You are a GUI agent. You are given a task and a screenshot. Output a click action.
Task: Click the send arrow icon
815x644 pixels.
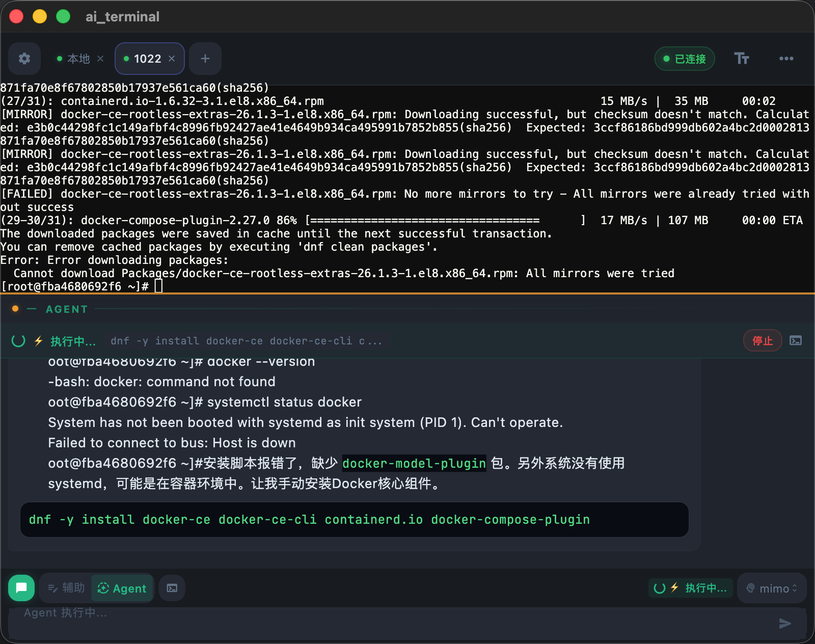click(x=785, y=623)
